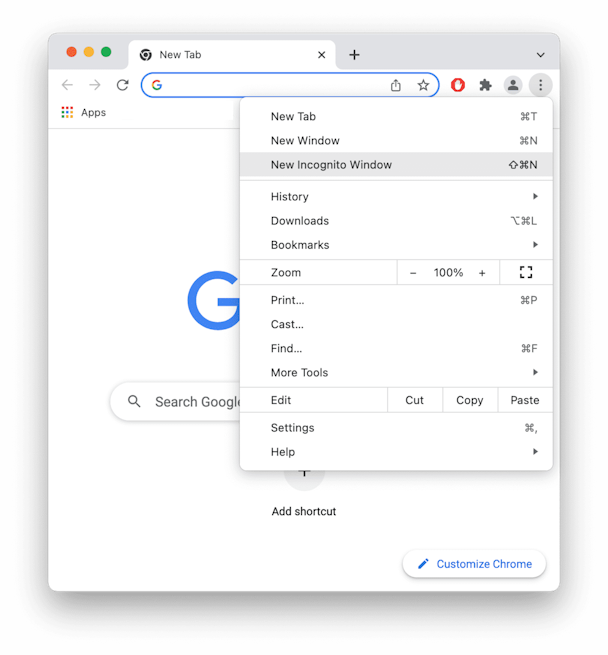Click Copy in the Edit row

[470, 400]
